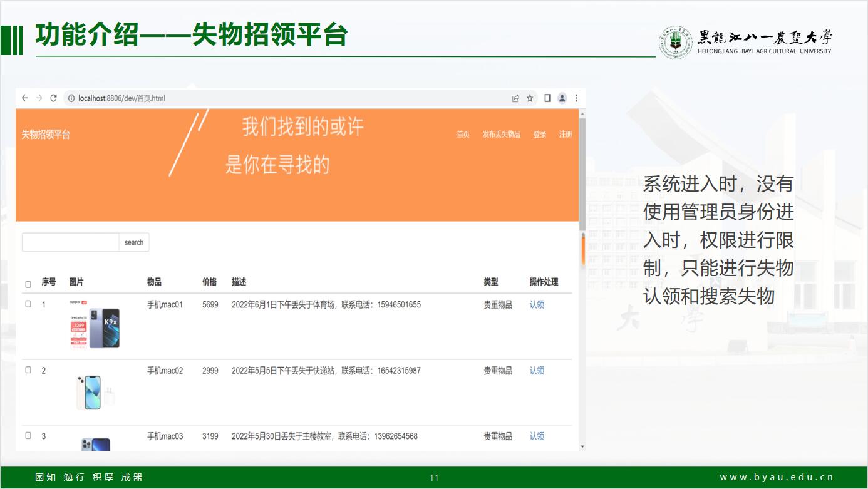Toggle the select-all checkbox in table header

click(x=28, y=284)
